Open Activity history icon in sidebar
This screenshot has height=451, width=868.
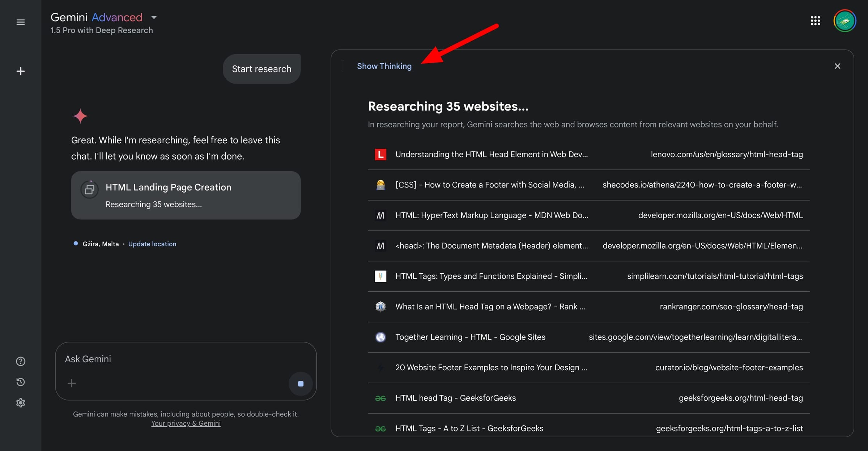pyautogui.click(x=21, y=382)
